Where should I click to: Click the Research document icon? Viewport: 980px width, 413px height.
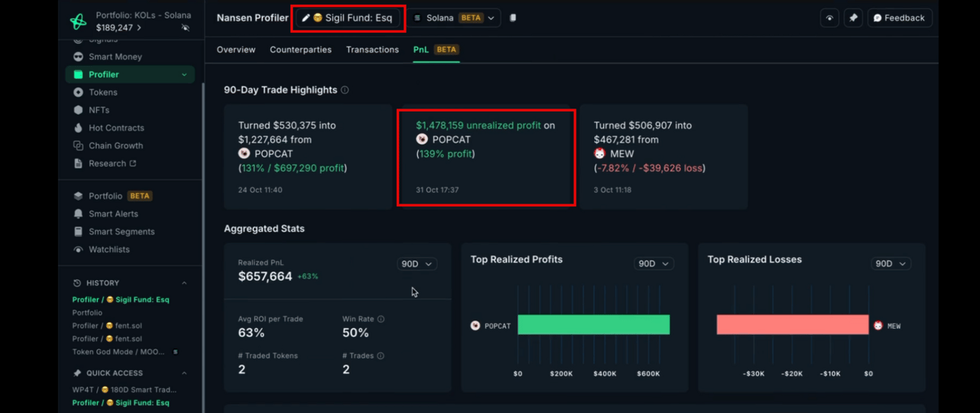(x=78, y=163)
